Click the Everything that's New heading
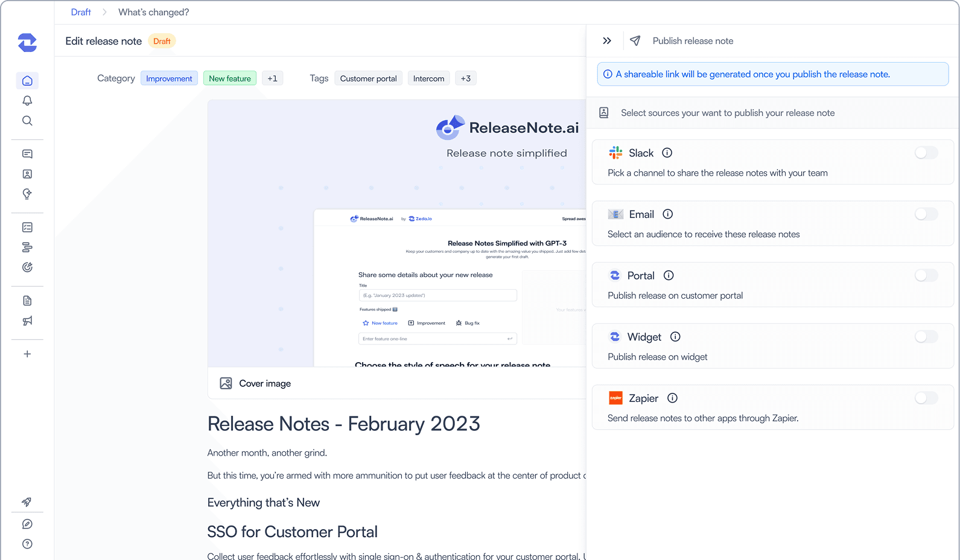Image resolution: width=960 pixels, height=560 pixels. click(x=264, y=503)
